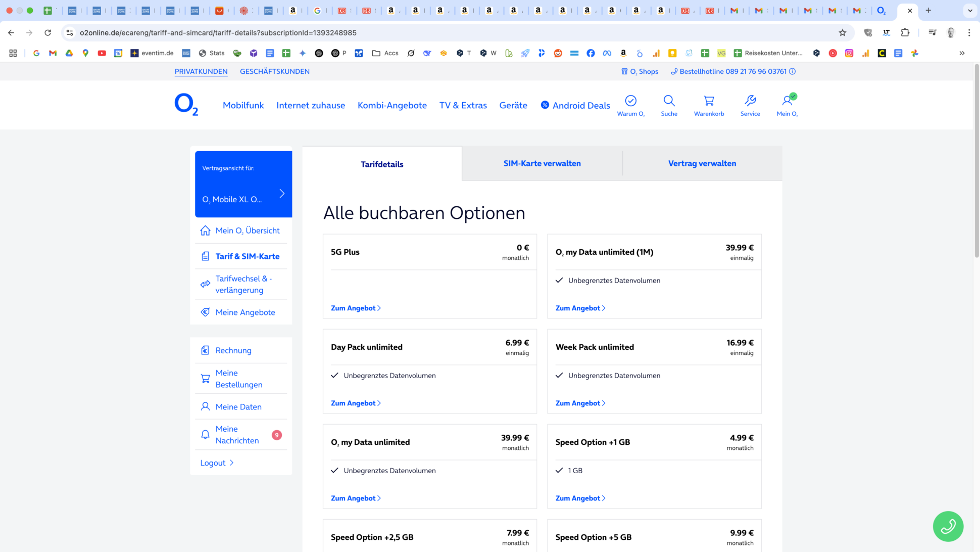The width and height of the screenshot is (980, 552).
Task: Open the Kombi-Angebote menu item
Action: pyautogui.click(x=392, y=105)
